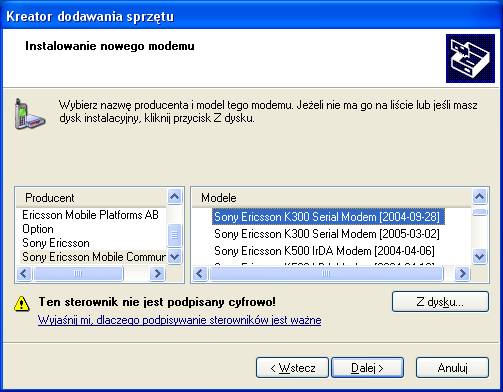
Task: Open link explaining driver signing importance
Action: coord(180,320)
